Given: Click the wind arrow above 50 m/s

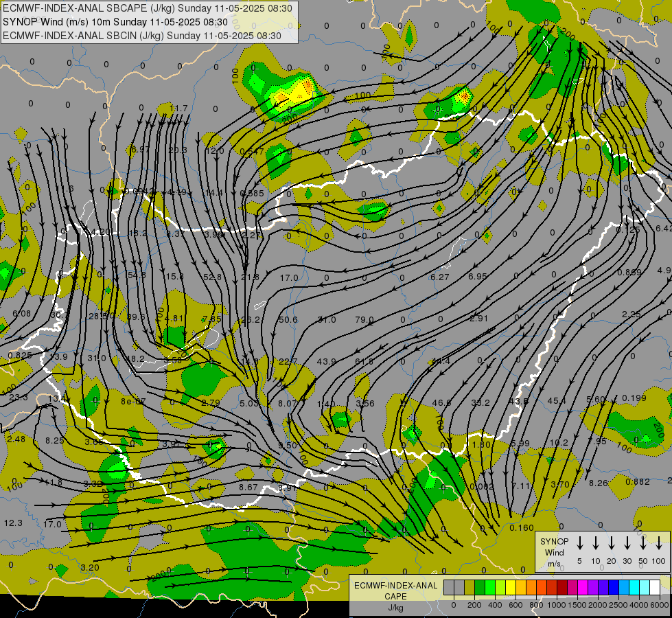Looking at the screenshot, I should (643, 543).
